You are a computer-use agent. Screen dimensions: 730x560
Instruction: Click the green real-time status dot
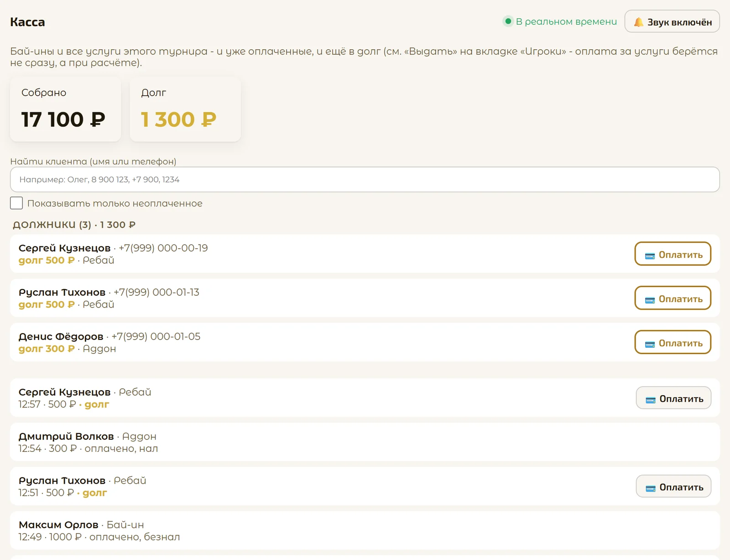point(508,21)
